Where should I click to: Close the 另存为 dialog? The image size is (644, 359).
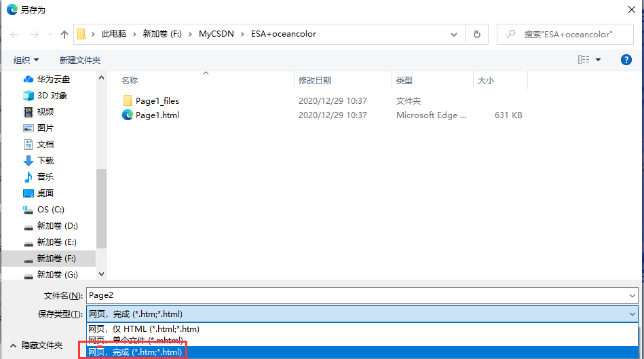[x=632, y=10]
